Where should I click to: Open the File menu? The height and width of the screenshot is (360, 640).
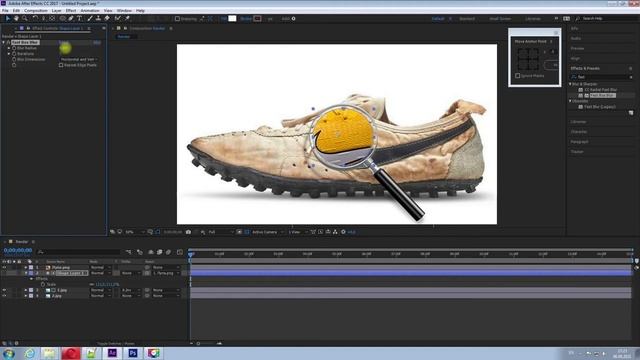pyautogui.click(x=5, y=11)
